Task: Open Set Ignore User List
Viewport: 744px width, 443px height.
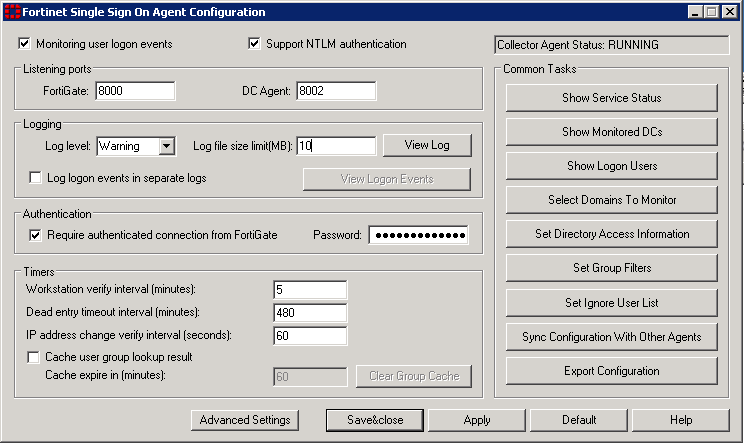Action: pyautogui.click(x=612, y=303)
